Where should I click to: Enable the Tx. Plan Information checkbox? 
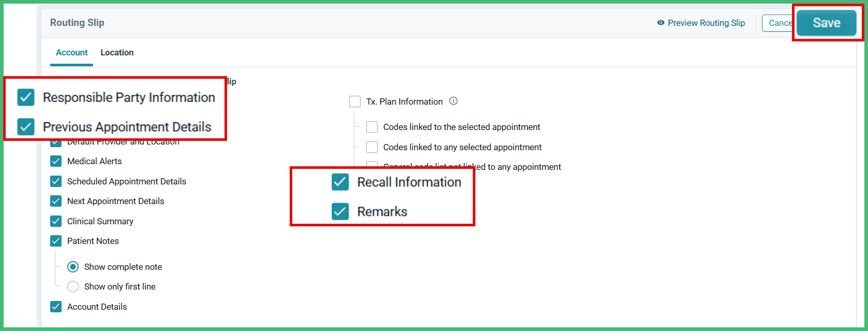355,102
